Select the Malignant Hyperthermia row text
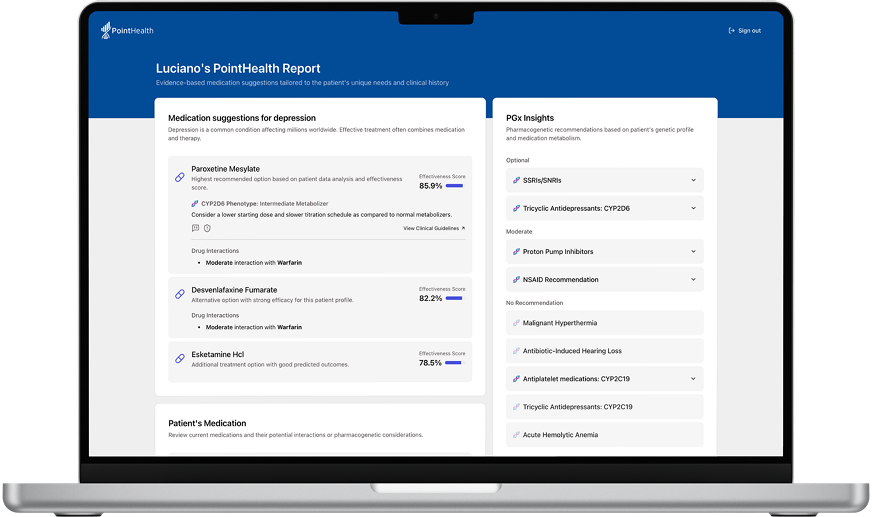 [x=560, y=323]
